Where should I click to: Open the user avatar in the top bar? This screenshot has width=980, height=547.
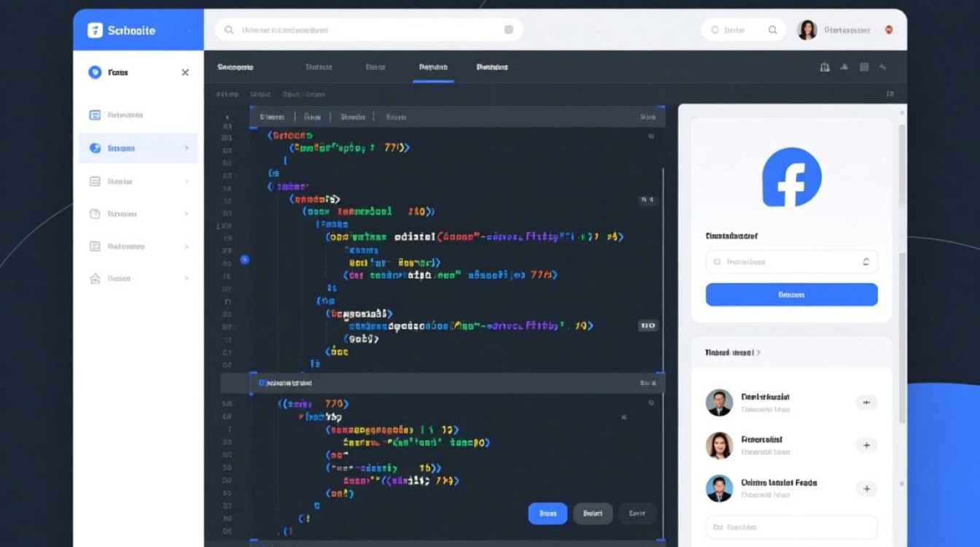pos(807,30)
